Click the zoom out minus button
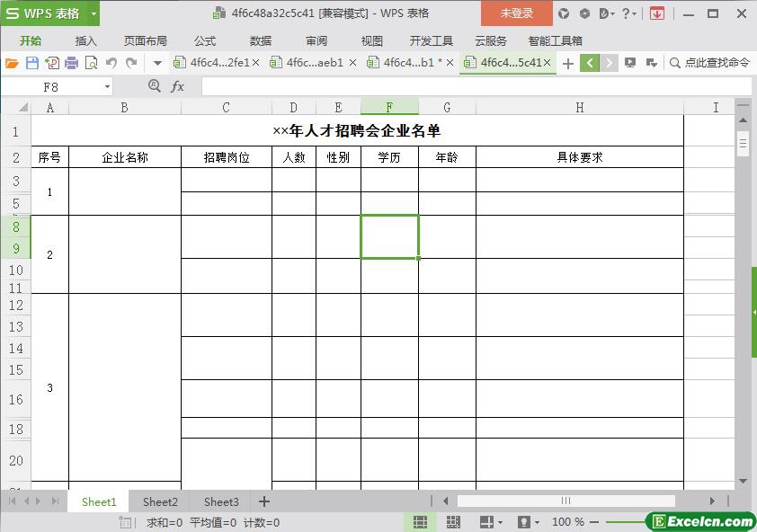757x532 pixels. click(x=594, y=522)
